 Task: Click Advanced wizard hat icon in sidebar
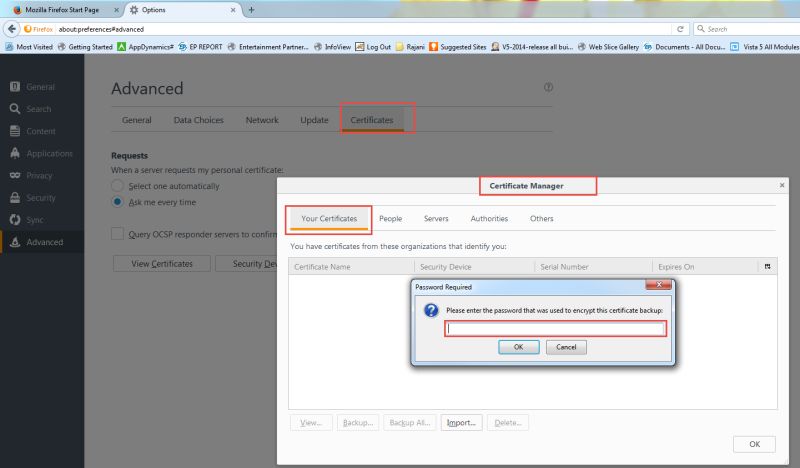[x=15, y=242]
